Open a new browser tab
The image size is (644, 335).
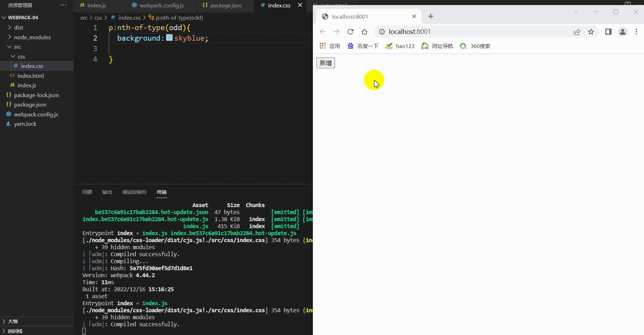pyautogui.click(x=431, y=16)
